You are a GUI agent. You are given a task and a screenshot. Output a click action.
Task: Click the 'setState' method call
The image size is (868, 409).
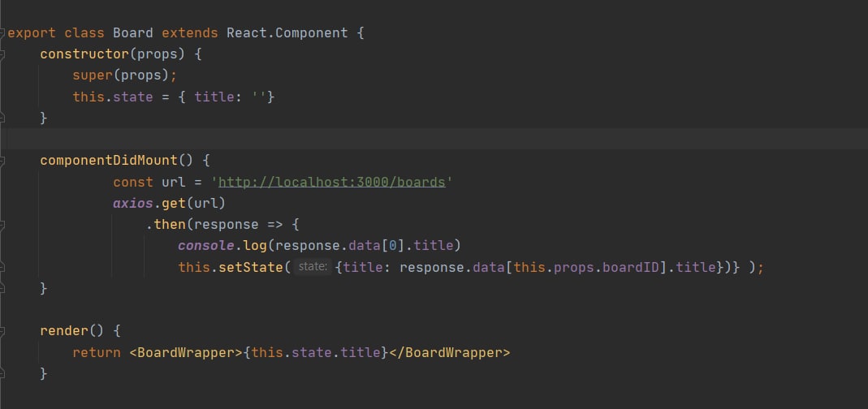pyautogui.click(x=251, y=267)
